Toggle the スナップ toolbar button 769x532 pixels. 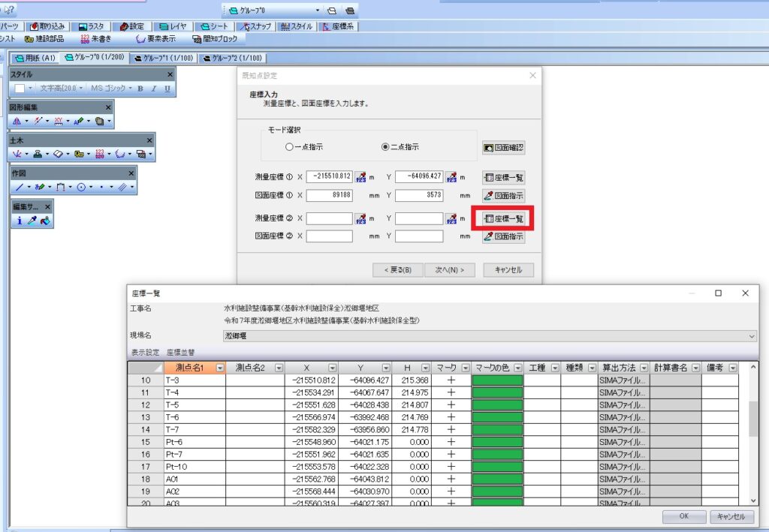255,26
